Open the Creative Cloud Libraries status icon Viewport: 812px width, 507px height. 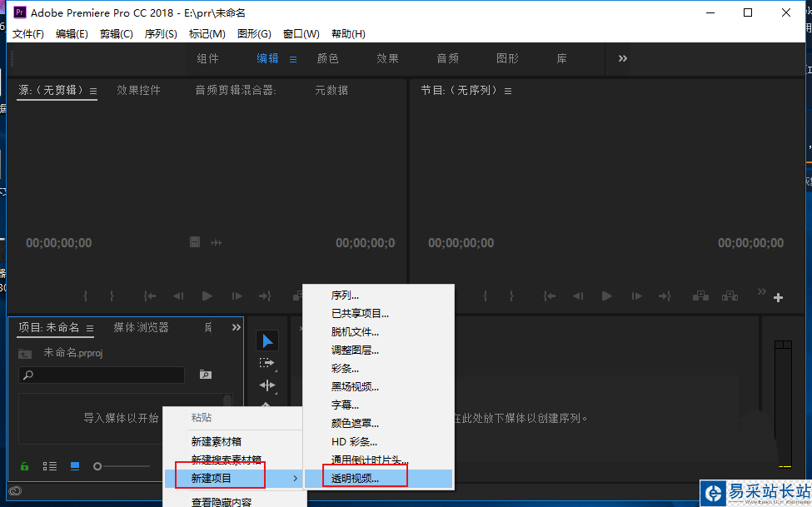[x=15, y=491]
